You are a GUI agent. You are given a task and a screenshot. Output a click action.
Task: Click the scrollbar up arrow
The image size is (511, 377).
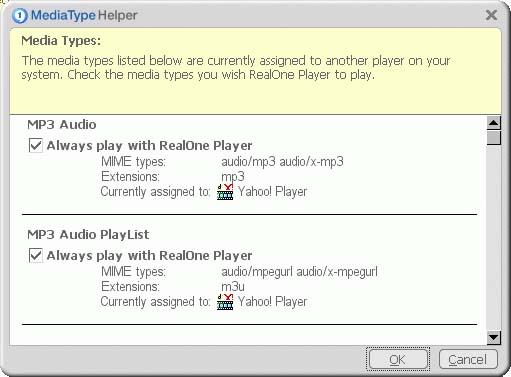[x=494, y=123]
